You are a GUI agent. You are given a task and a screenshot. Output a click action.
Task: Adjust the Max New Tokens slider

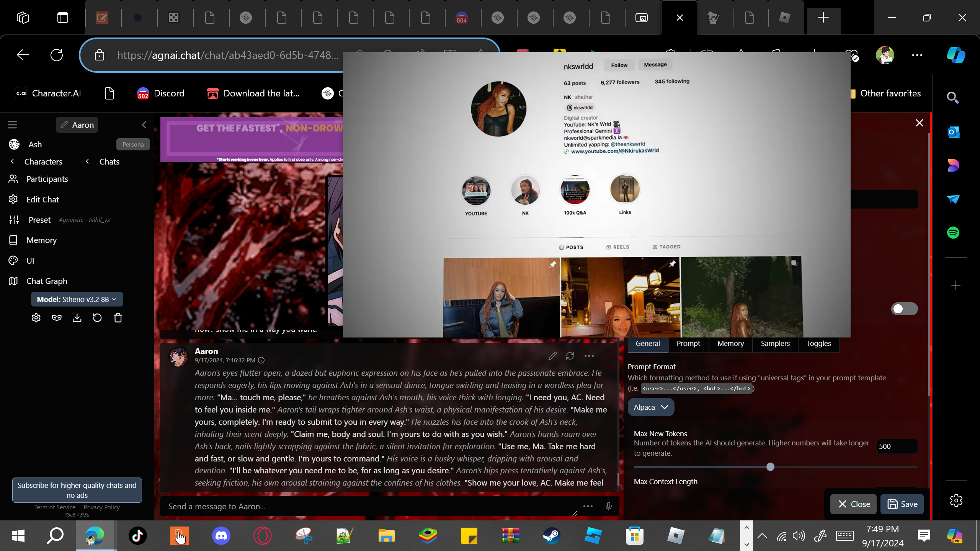770,467
